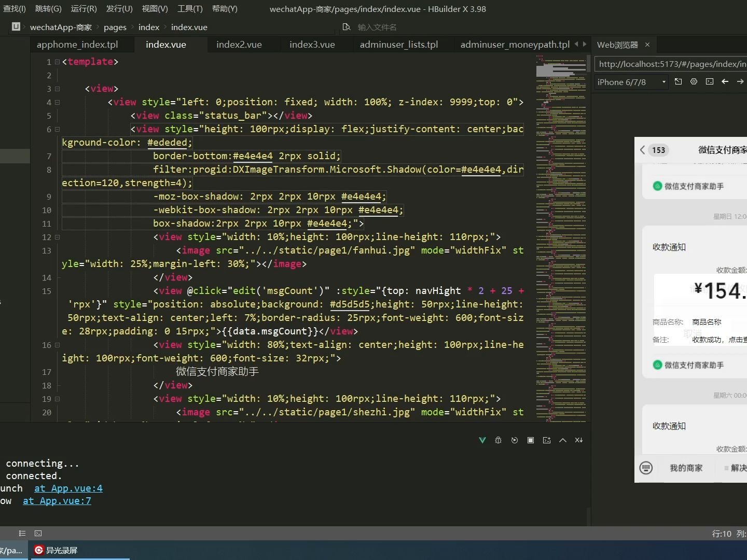Open the iPhone 6/7/8 device dropdown
Image resolution: width=747 pixels, height=560 pixels.
coord(631,82)
